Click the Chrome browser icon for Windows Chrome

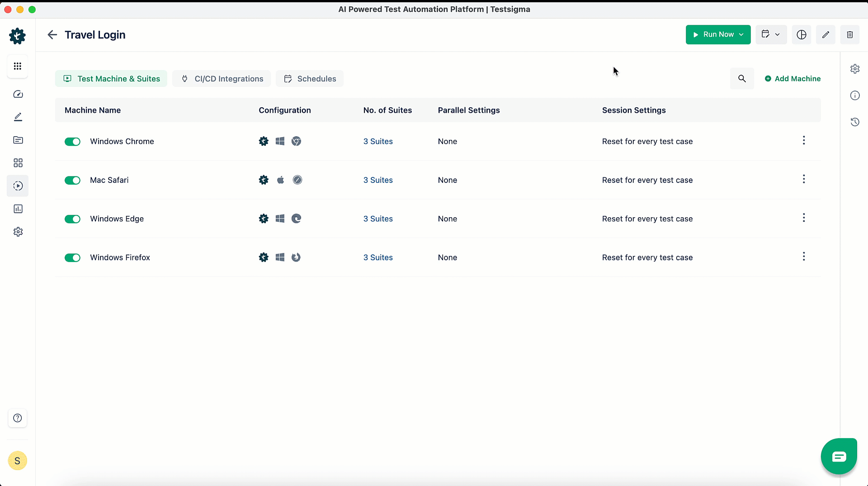click(296, 141)
